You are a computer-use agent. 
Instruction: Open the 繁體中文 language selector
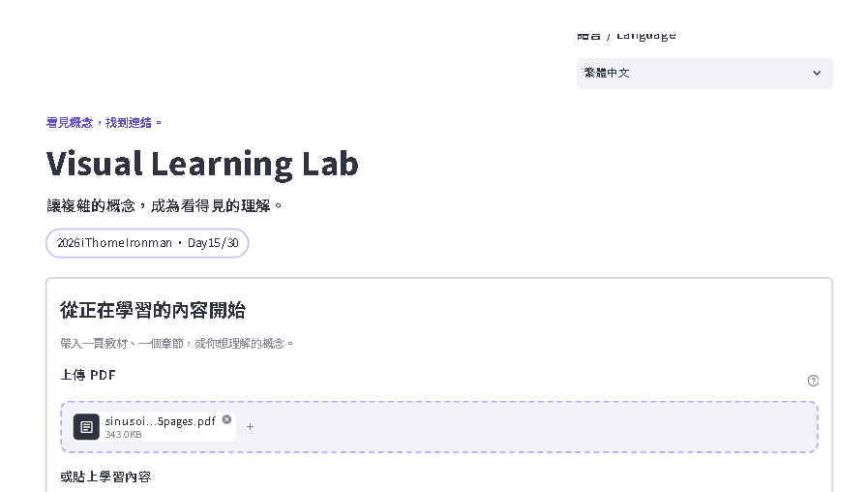704,74
